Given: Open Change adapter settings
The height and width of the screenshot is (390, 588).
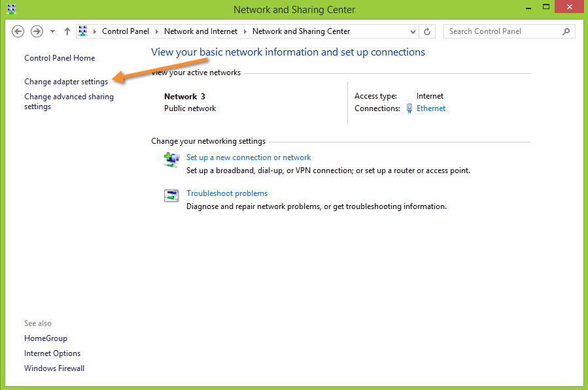Looking at the screenshot, I should [x=65, y=81].
